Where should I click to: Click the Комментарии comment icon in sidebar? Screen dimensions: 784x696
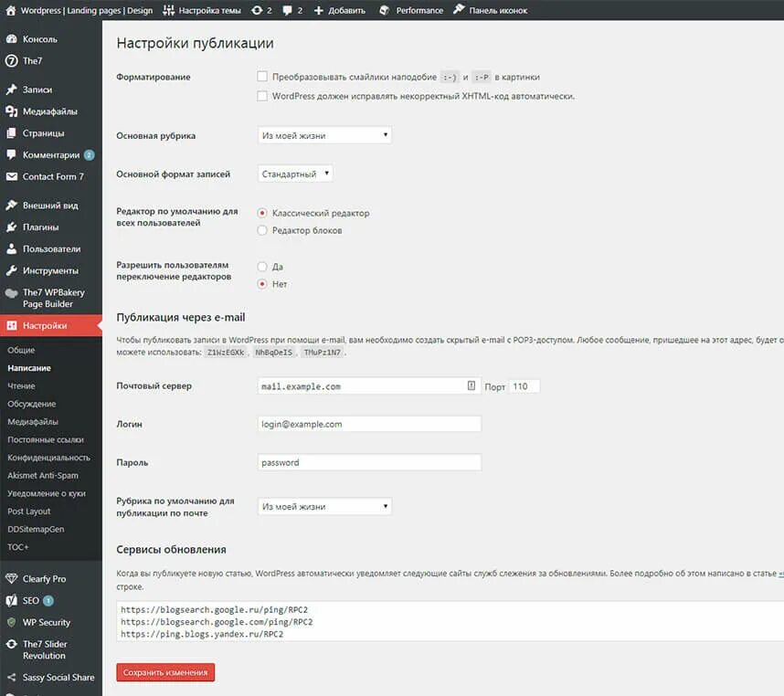[x=12, y=155]
